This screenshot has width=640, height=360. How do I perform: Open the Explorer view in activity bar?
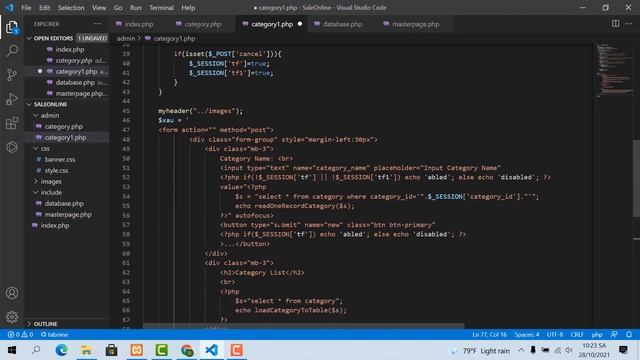[12, 28]
